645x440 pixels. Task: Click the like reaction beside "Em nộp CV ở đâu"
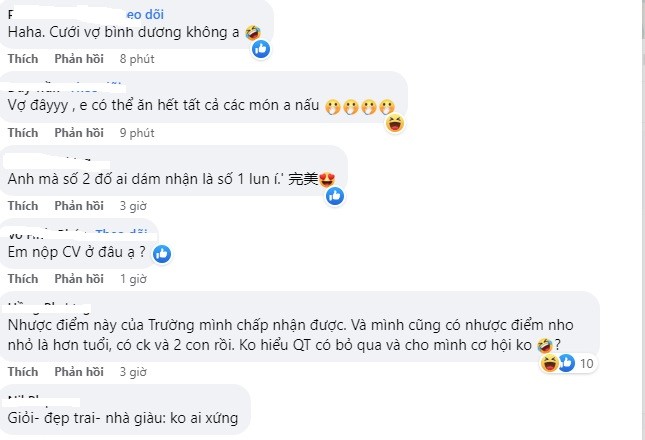click(x=162, y=253)
